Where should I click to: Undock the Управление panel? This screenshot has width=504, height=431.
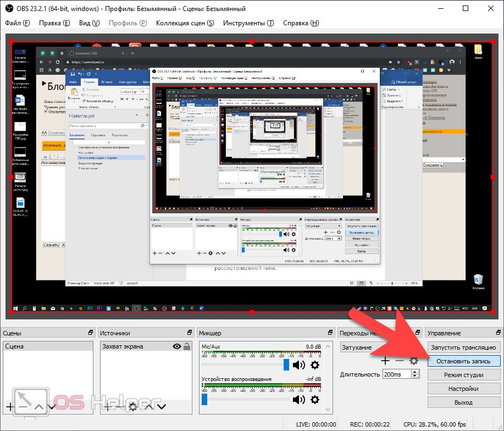498,333
